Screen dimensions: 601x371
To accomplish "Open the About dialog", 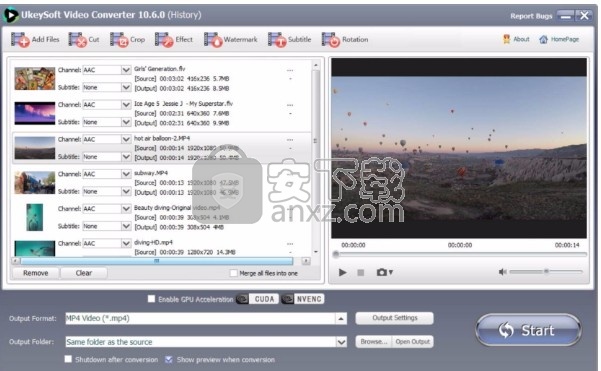I will point(516,39).
